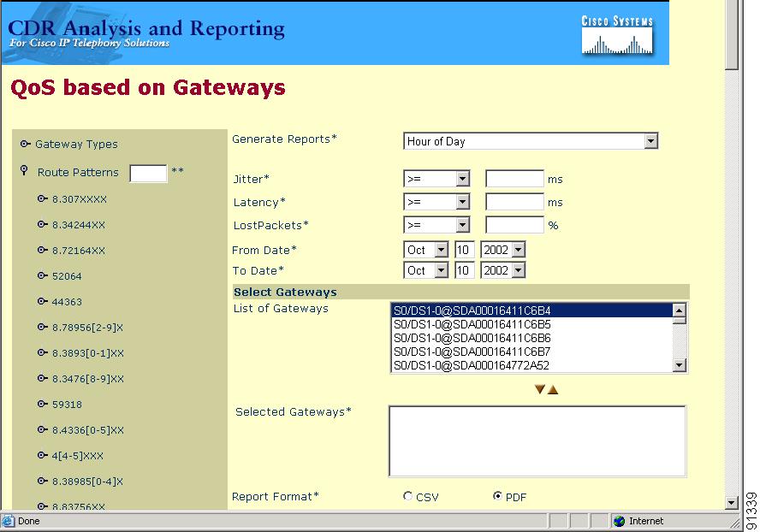Click the bullet icon beside Gateway Types
The width and height of the screenshot is (760, 532).
[26, 144]
